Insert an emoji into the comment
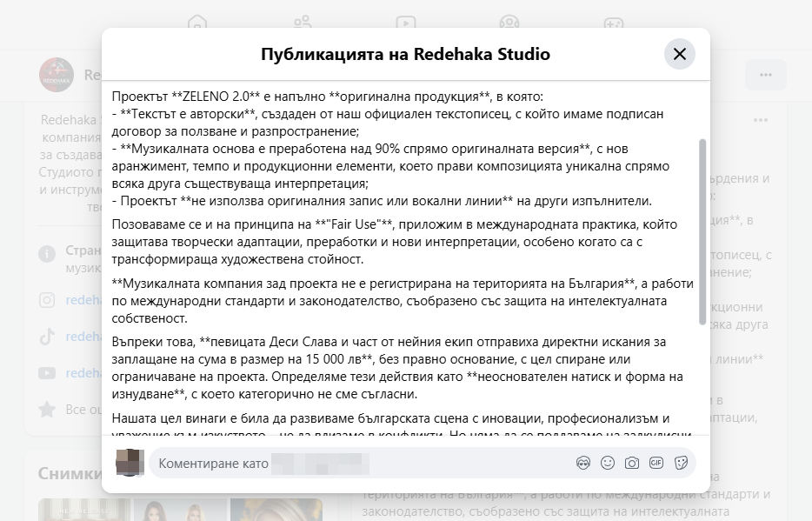 [608, 463]
